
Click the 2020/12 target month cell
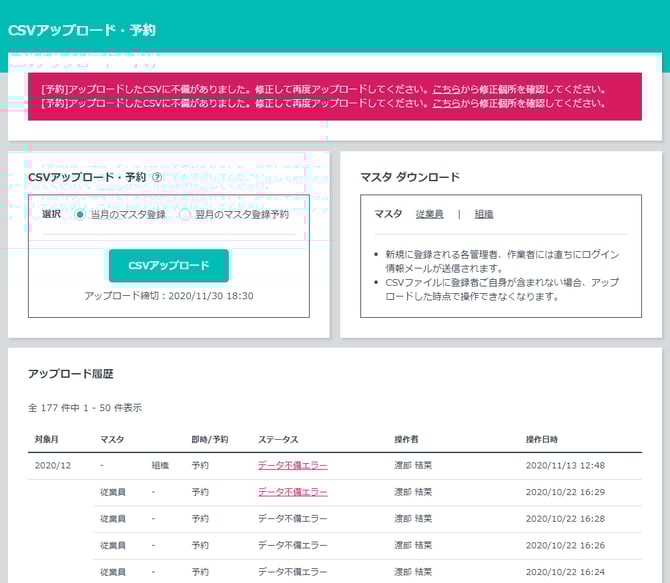pos(53,465)
